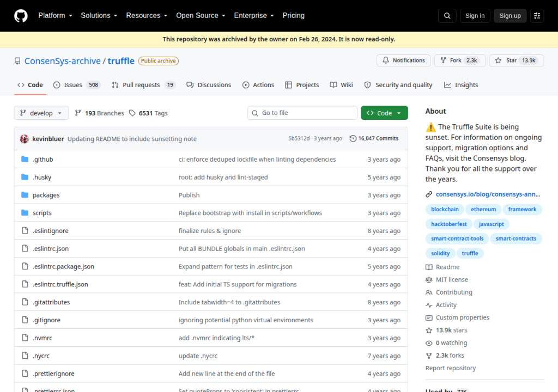
Task: Click the .nvmrc file icon
Action: coord(25,338)
